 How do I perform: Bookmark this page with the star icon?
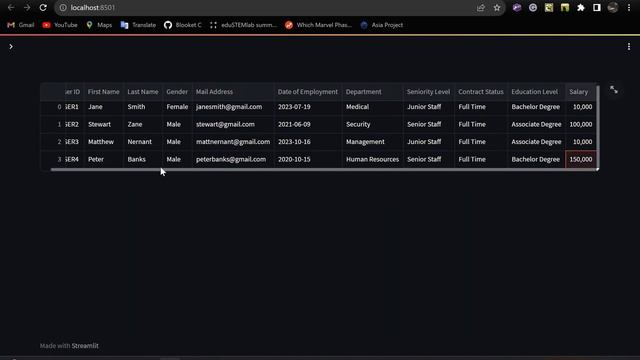pyautogui.click(x=497, y=8)
